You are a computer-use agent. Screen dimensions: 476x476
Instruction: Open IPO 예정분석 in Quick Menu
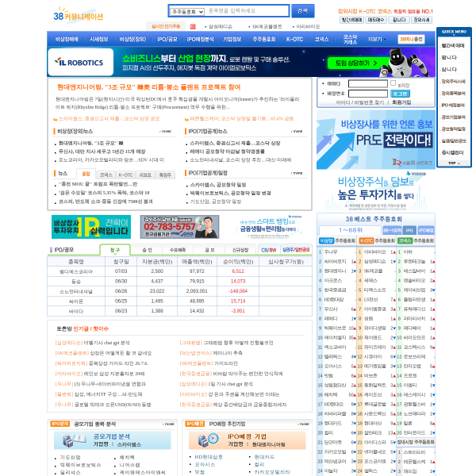[x=453, y=105]
